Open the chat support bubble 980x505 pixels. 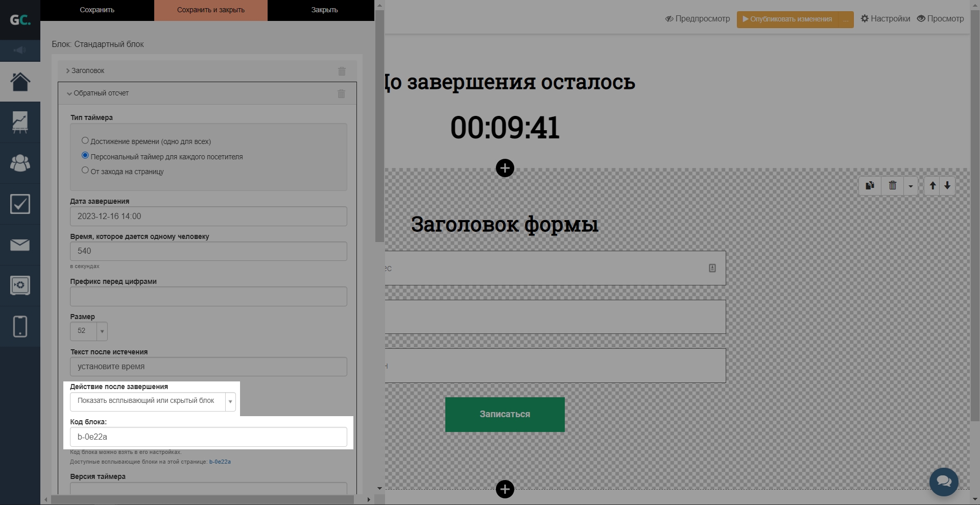(944, 482)
